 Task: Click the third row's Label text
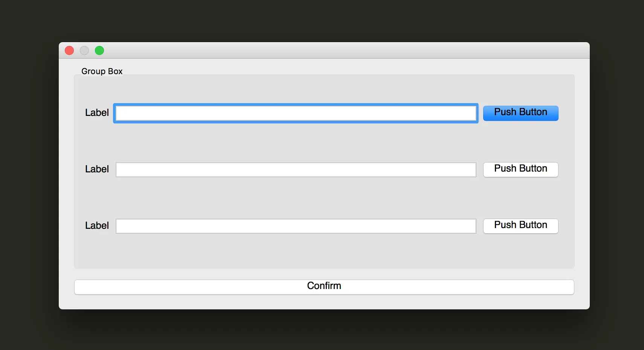[x=97, y=225]
